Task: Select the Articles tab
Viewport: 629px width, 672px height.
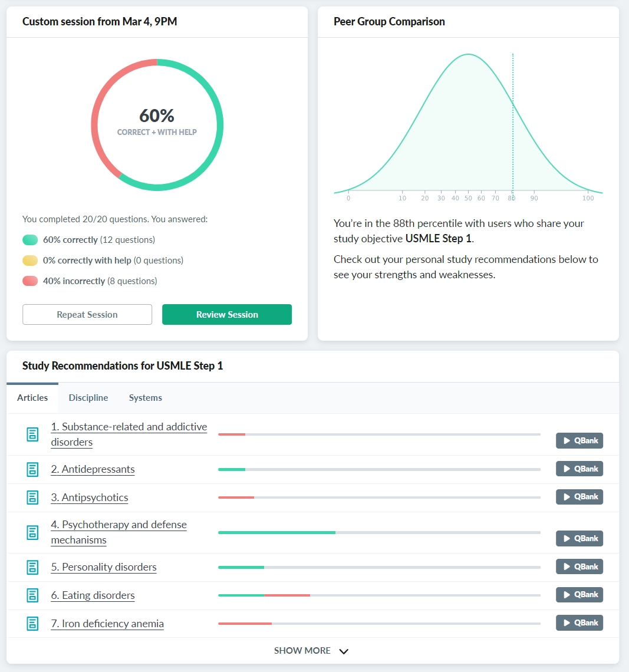Action: click(32, 398)
